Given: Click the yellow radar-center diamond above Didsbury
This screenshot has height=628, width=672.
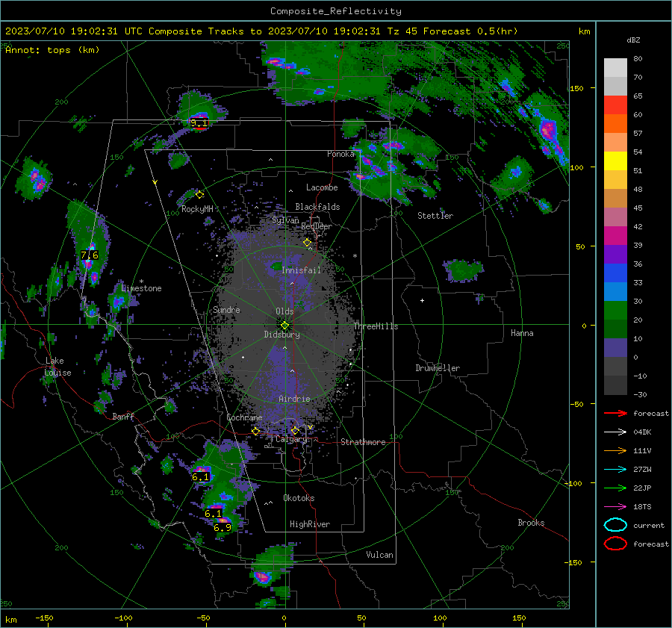Looking at the screenshot, I should (x=284, y=325).
